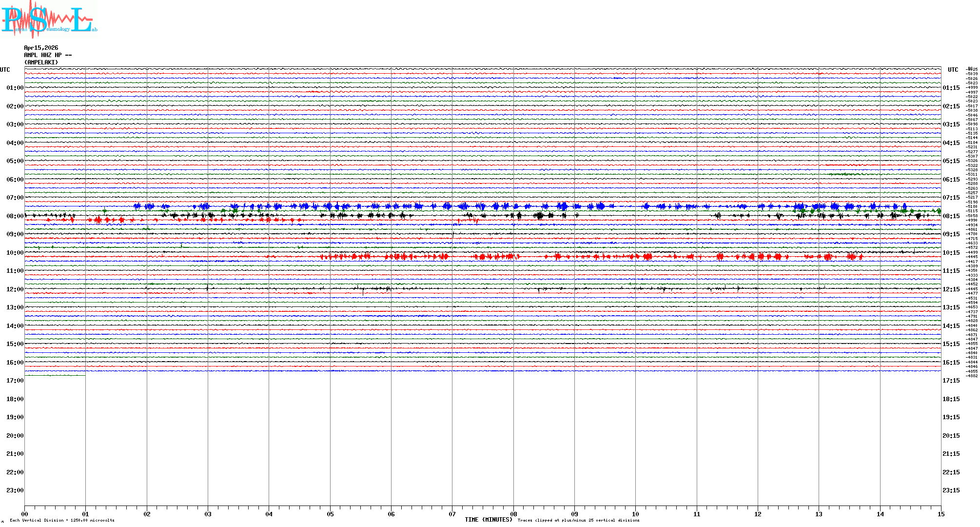Click the UTC label at top right
This screenshot has height=527, width=980.
point(953,70)
